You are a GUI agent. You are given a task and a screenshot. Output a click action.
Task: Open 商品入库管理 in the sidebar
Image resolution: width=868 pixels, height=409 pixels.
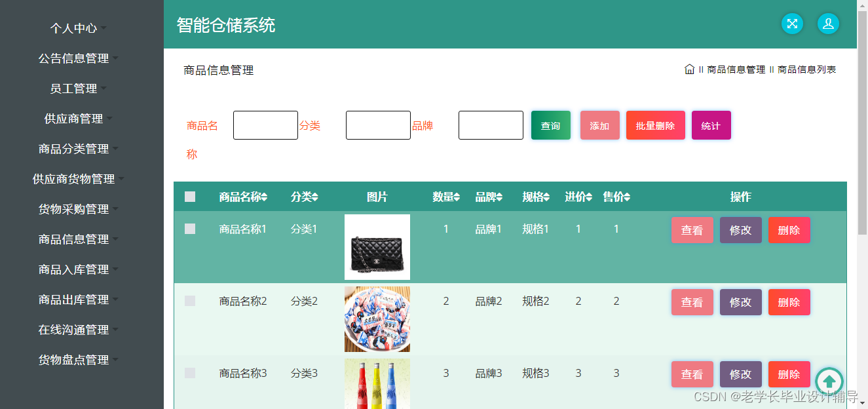[x=74, y=269]
